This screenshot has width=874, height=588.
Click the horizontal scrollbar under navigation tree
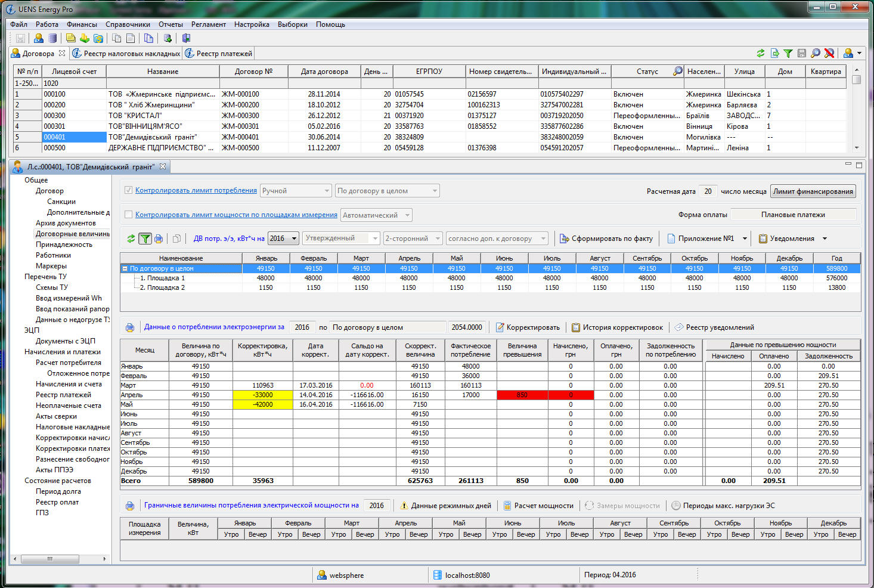pos(50,559)
